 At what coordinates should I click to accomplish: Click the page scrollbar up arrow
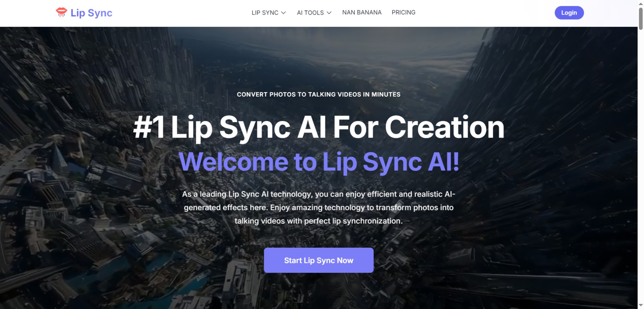(x=641, y=3)
